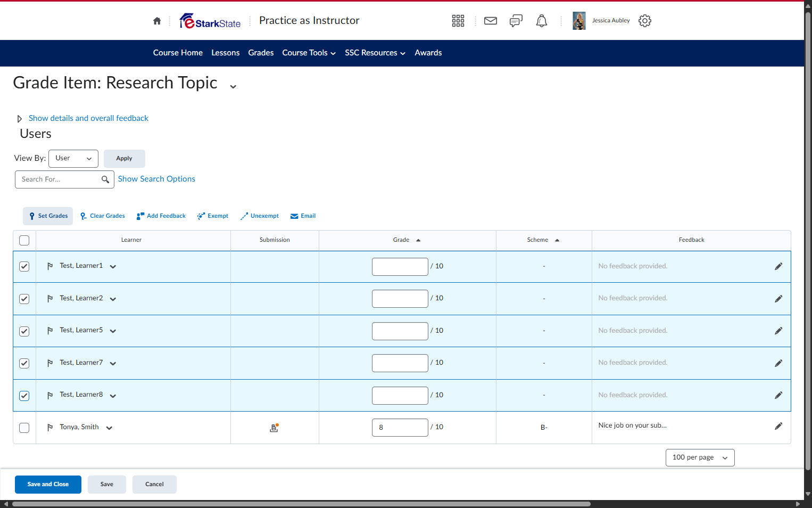Go to Lessons in the navbar

point(225,53)
